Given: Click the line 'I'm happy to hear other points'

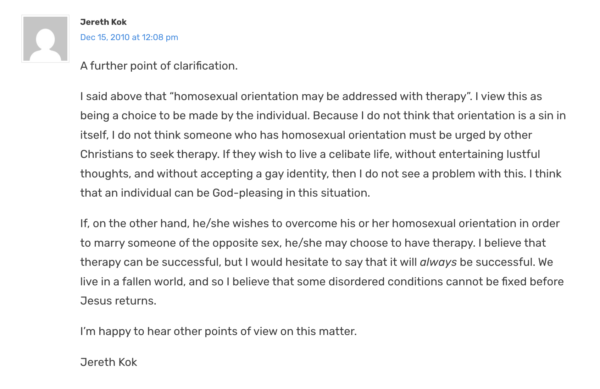Looking at the screenshot, I should click(218, 331).
